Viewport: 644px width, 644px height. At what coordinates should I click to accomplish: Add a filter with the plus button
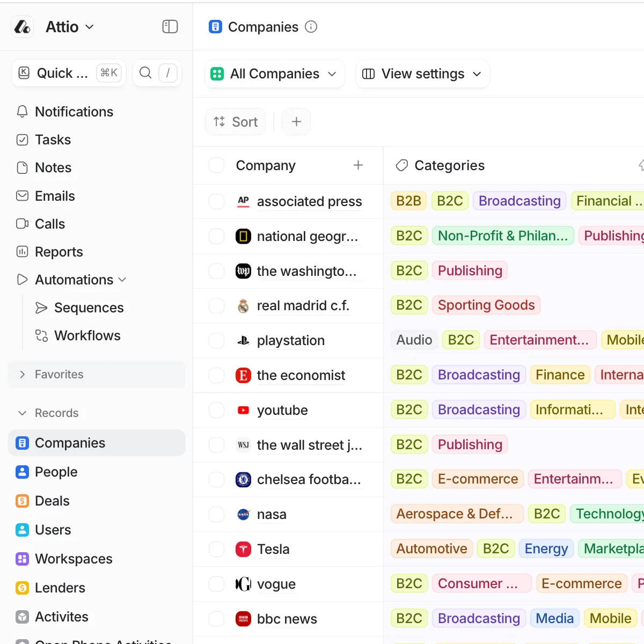(296, 122)
